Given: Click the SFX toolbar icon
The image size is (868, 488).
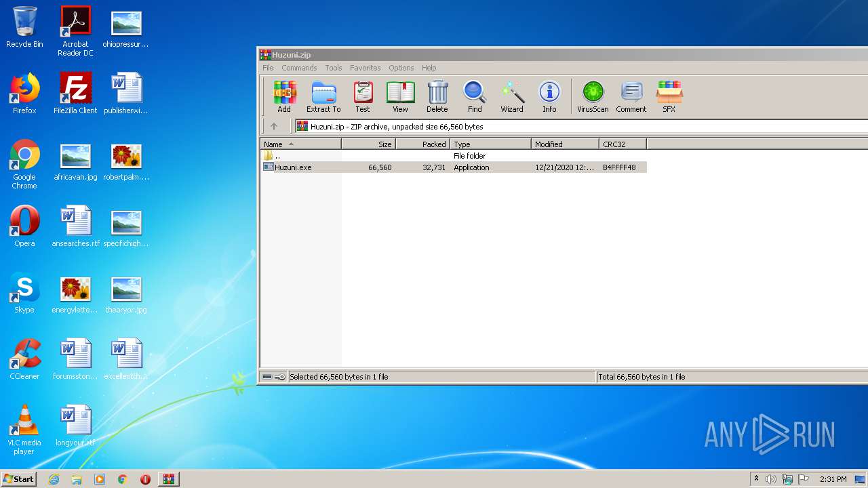Looking at the screenshot, I should (669, 96).
